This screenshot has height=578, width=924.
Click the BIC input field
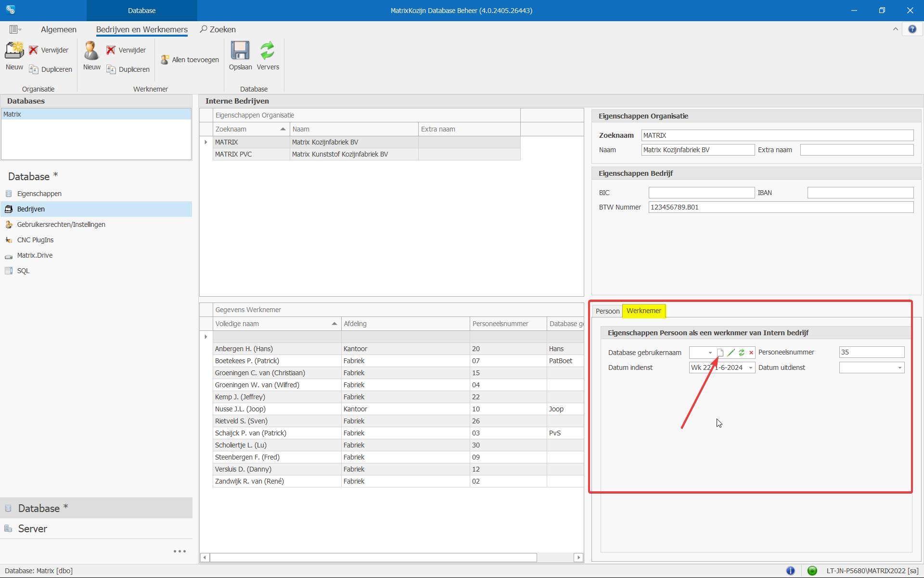(701, 193)
